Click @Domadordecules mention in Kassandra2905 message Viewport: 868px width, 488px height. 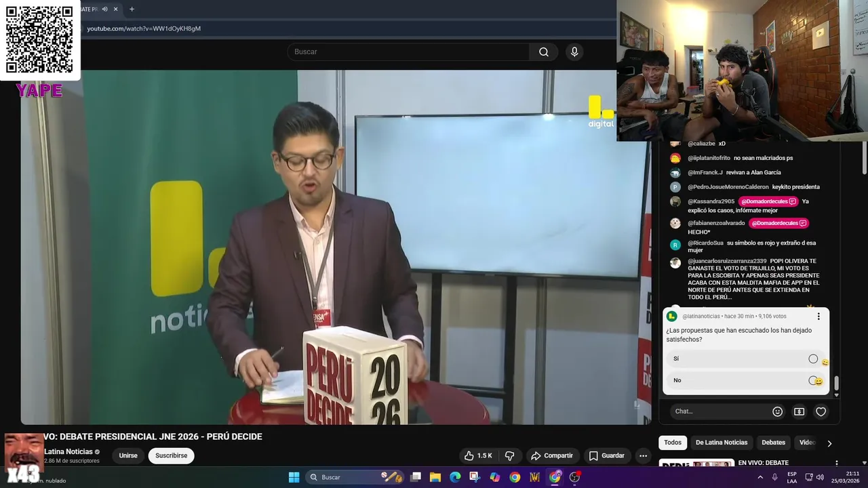coord(768,201)
